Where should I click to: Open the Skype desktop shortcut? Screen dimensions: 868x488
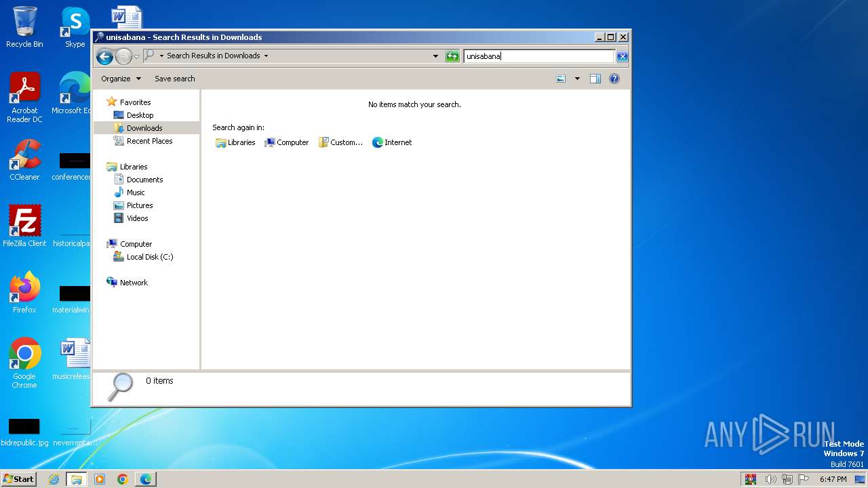pos(75,27)
